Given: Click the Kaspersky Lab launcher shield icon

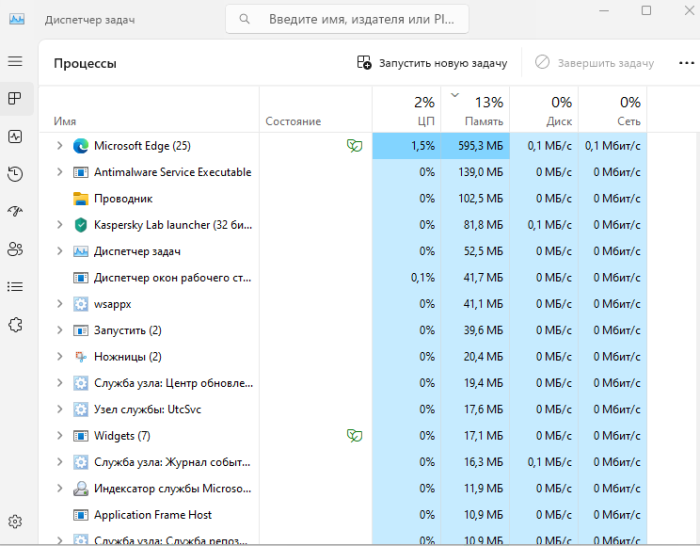Looking at the screenshot, I should [x=81, y=225].
